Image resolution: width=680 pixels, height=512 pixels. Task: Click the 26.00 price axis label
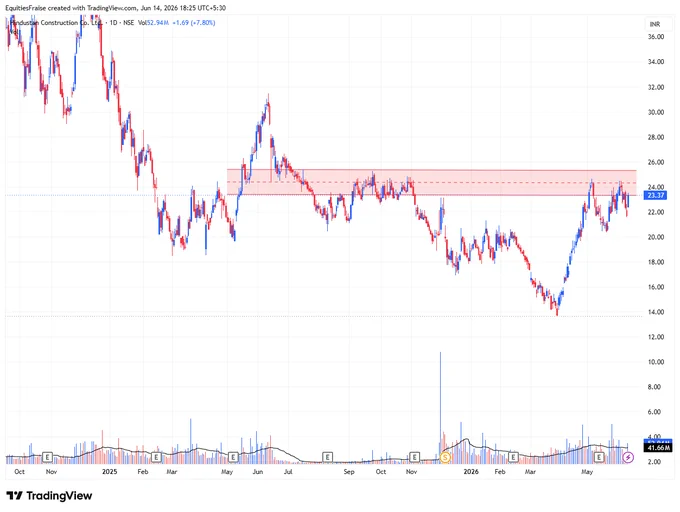[656, 162]
